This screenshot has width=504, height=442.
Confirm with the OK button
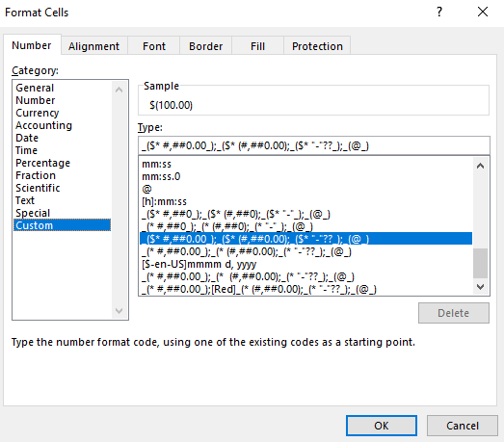(x=382, y=426)
